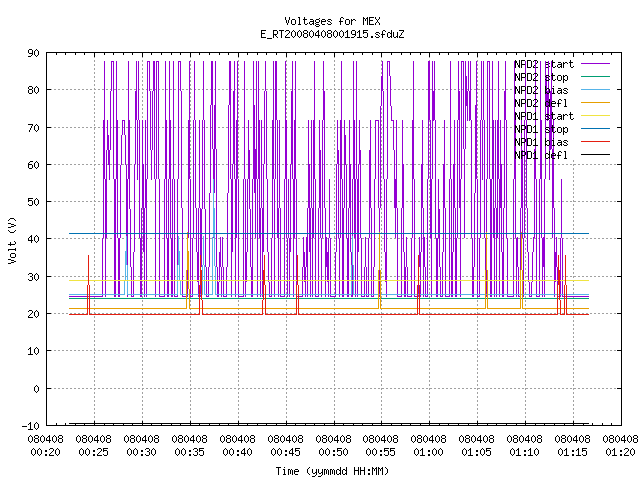Click the y-axis tick label 0
The width and height of the screenshot is (640, 480).
[36, 389]
